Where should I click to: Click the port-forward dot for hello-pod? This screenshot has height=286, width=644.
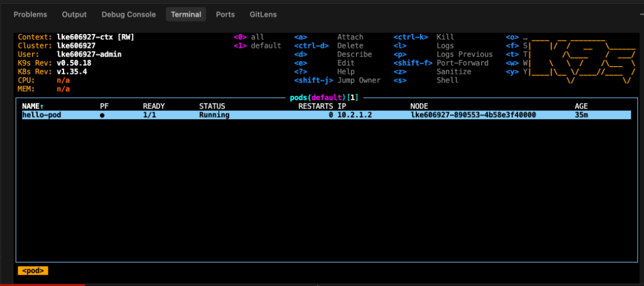(x=103, y=115)
